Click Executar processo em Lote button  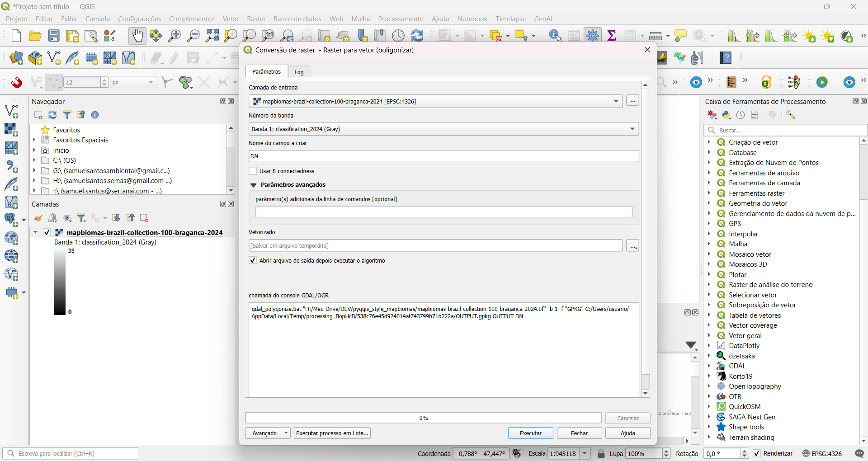pos(332,433)
